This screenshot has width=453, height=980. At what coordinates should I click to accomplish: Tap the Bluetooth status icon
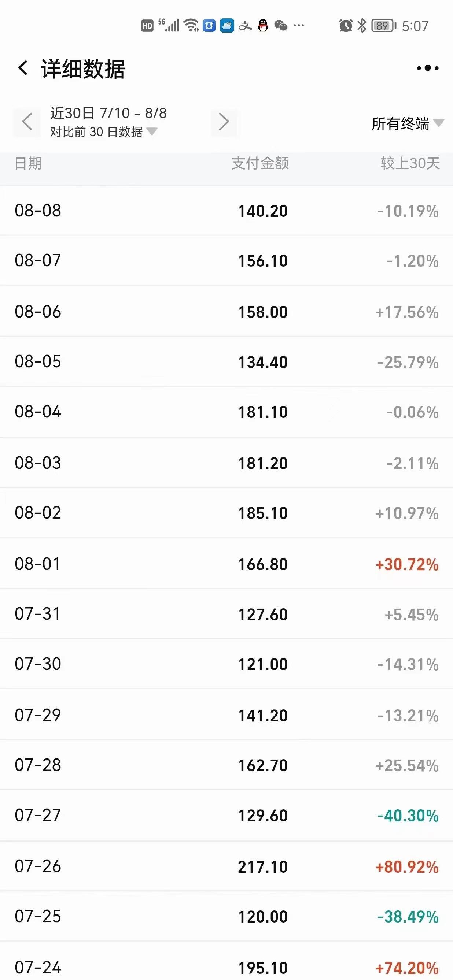[x=362, y=26]
